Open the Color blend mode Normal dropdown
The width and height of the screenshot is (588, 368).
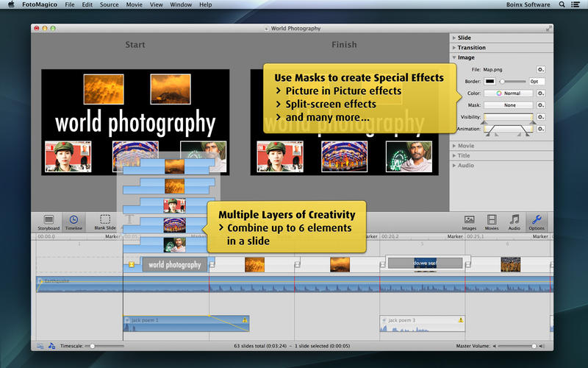(509, 93)
